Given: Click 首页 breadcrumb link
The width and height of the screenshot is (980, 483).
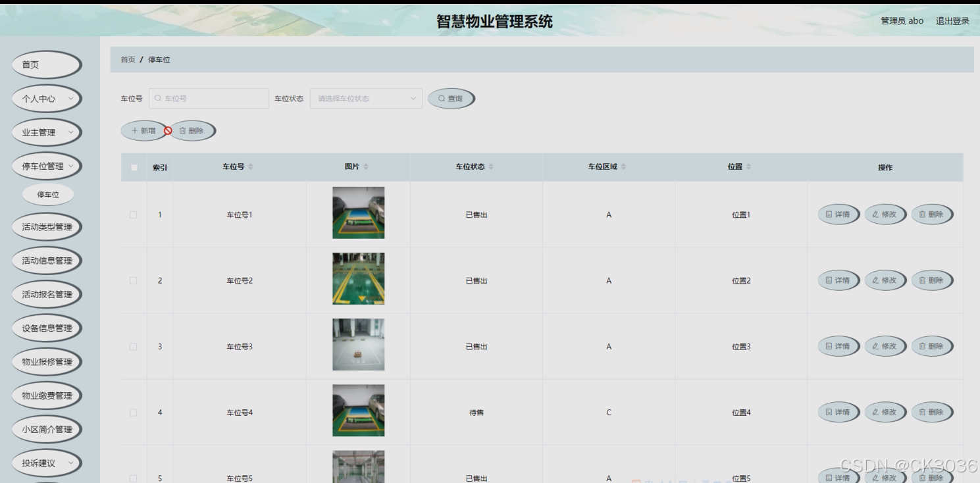Looking at the screenshot, I should pos(128,60).
